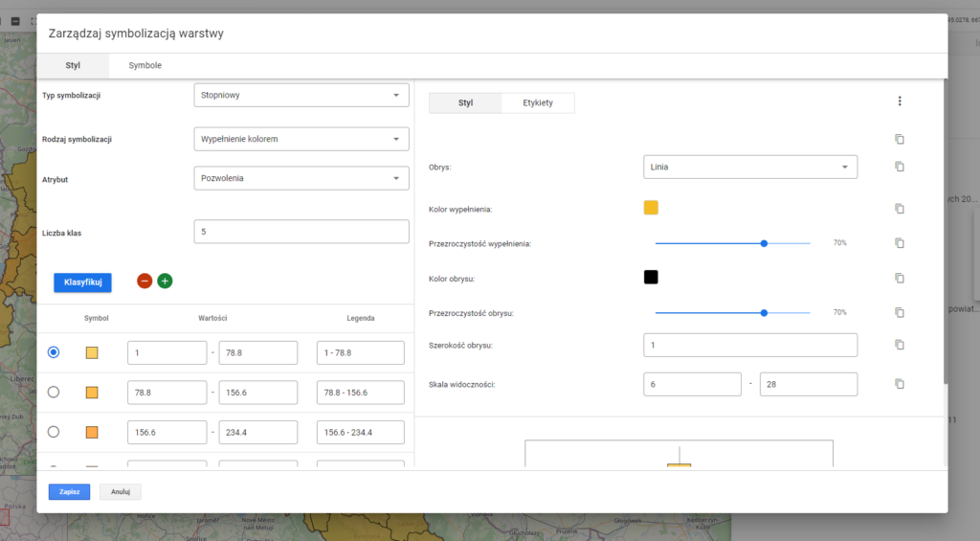Select radio button for class 78.8 - 156.6
This screenshot has width=980, height=541.
coord(54,392)
